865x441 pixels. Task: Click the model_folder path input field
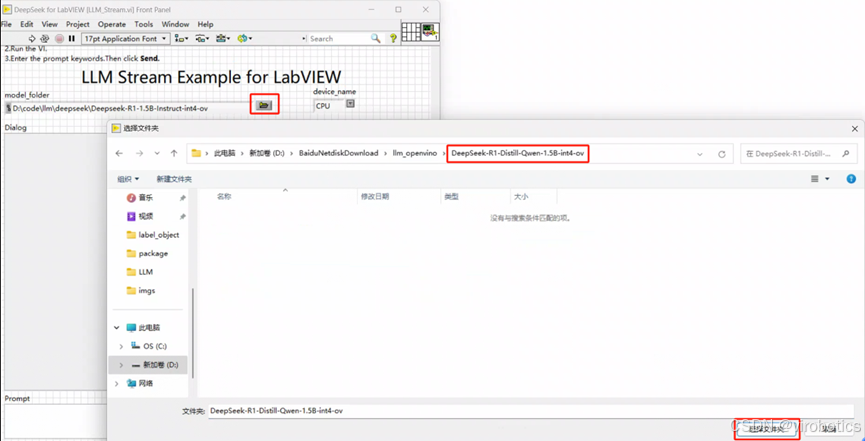131,108
